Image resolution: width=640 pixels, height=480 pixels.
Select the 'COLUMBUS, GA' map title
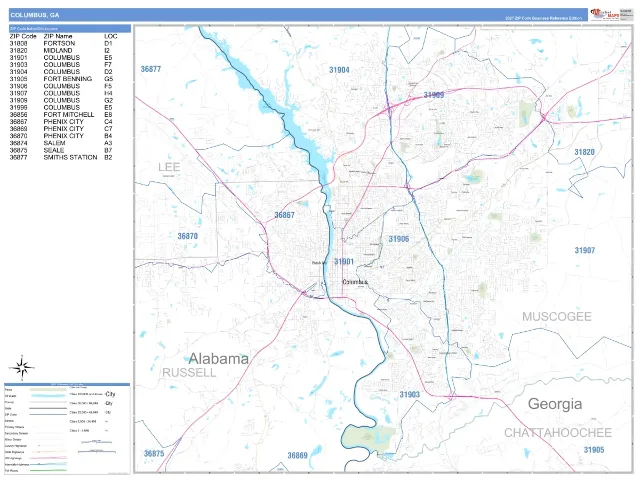35,15
